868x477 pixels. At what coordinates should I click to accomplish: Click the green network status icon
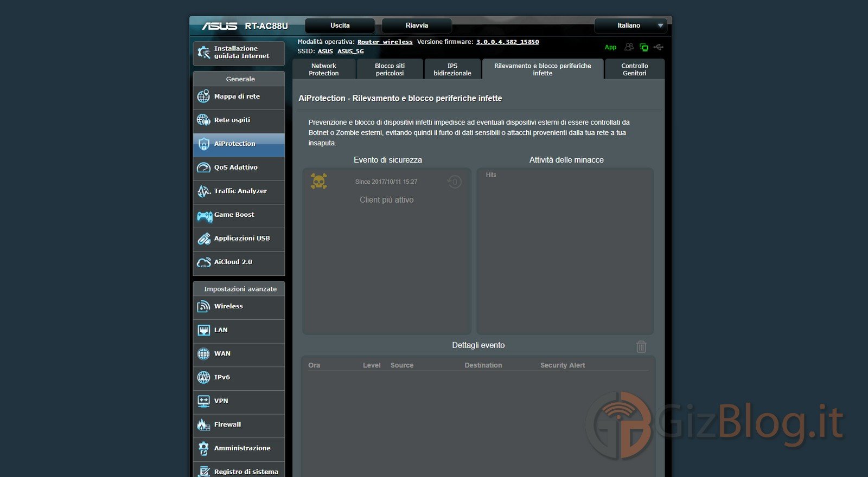(x=644, y=47)
